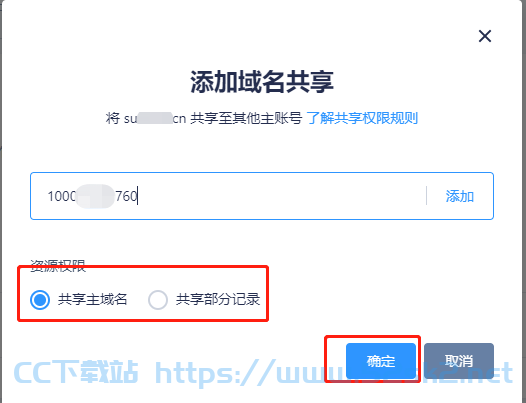Viewport: 526px width, 403px height.
Task: Click the CC下载站 watermark text
Action: tap(76, 372)
